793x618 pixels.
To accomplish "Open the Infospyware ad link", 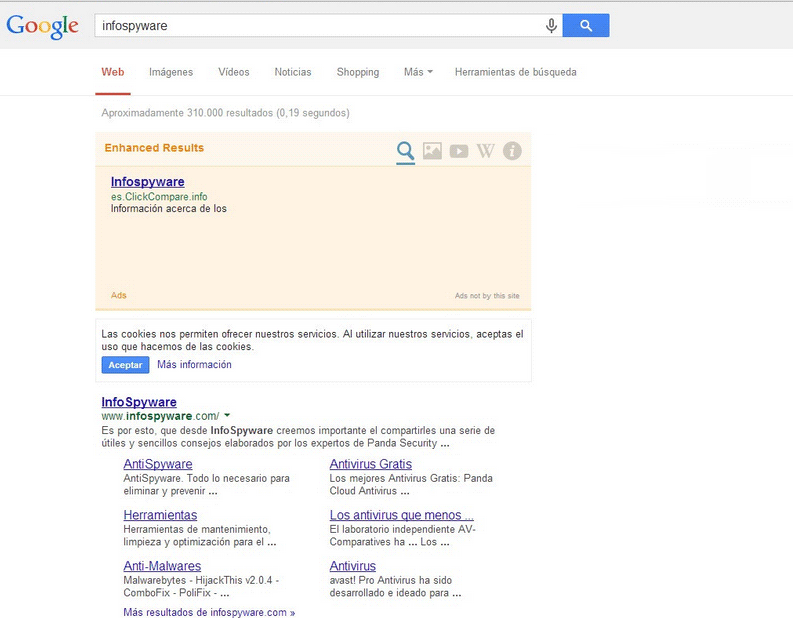I will pos(148,182).
